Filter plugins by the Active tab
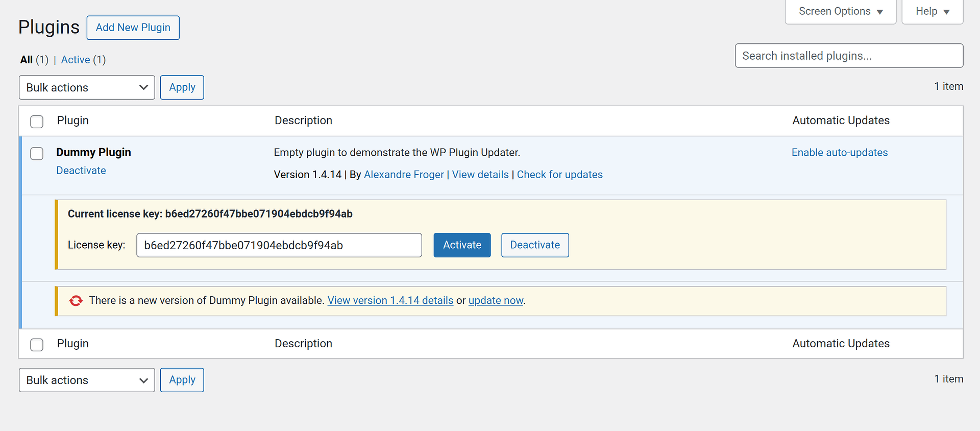Image resolution: width=980 pixels, height=431 pixels. [76, 60]
